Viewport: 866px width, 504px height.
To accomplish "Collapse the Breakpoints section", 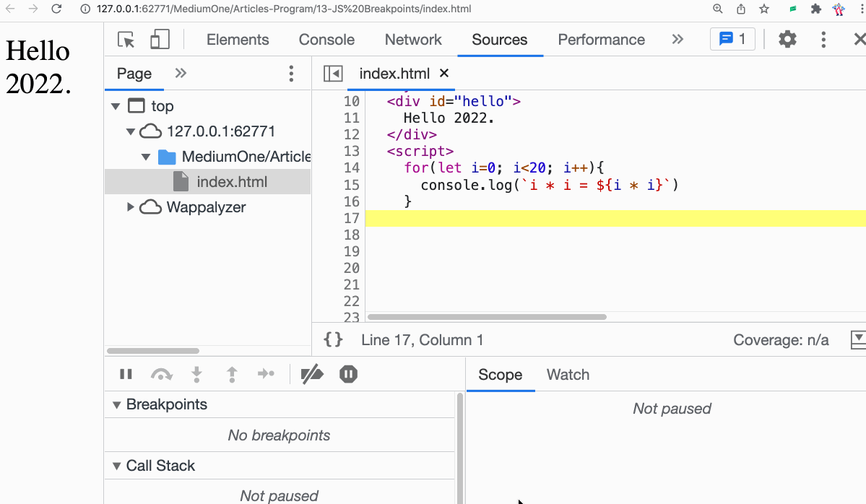I will 117,405.
